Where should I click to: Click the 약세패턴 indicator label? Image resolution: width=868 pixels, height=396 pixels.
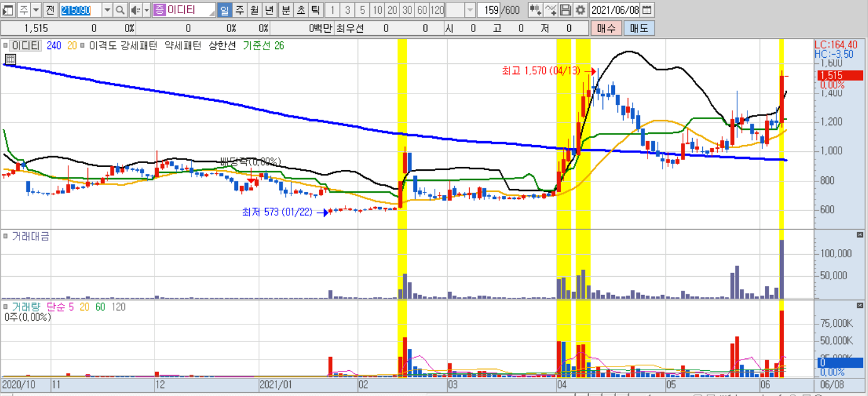pyautogui.click(x=182, y=45)
